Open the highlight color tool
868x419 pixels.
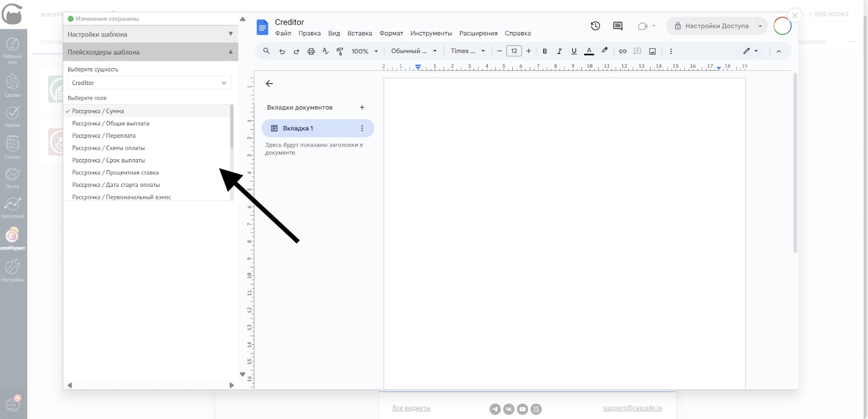[x=604, y=51]
